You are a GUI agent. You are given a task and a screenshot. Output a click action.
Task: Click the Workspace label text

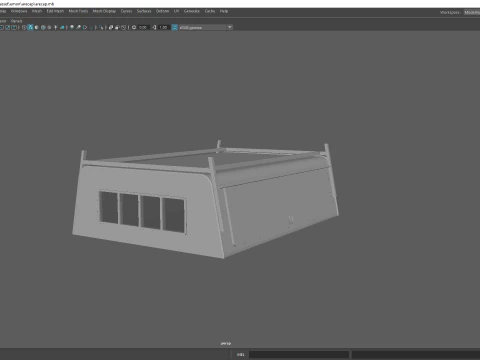pos(450,12)
